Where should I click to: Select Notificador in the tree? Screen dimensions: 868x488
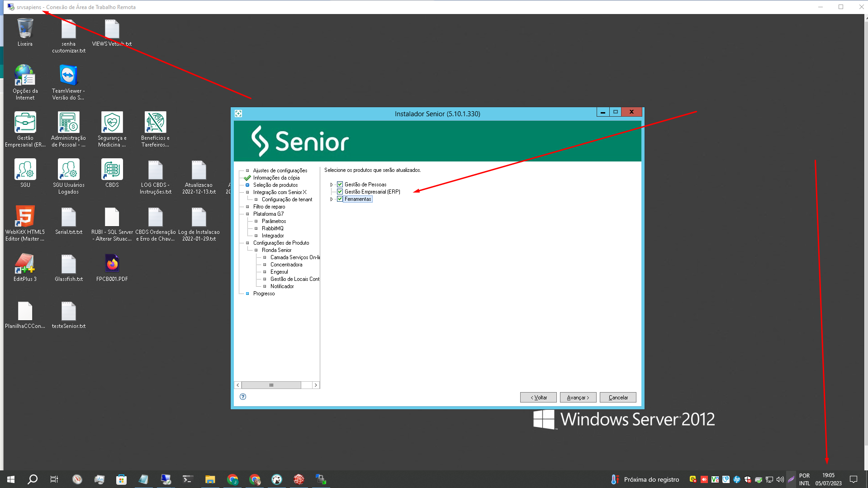click(x=282, y=286)
